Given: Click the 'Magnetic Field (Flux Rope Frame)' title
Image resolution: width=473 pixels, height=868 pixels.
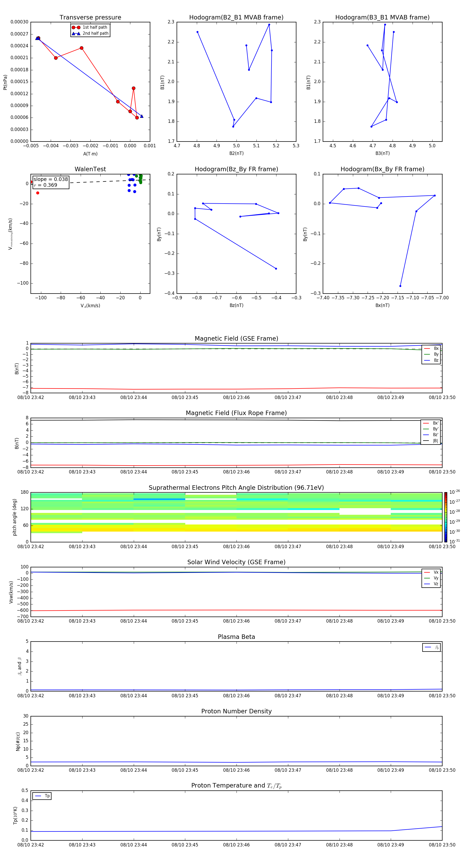Looking at the screenshot, I should pos(236,413).
